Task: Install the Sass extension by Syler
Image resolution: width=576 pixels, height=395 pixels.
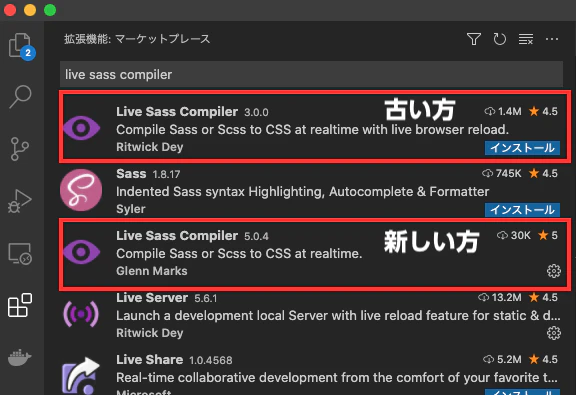Action: 522,210
